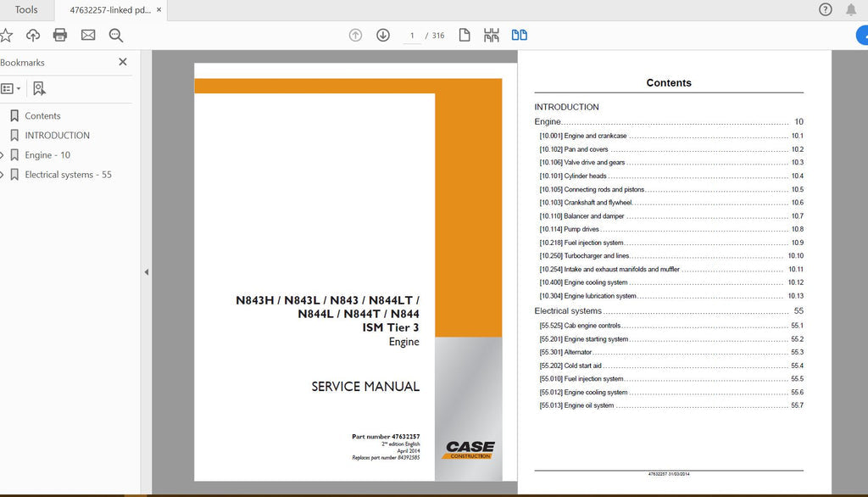868x497 pixels.
Task: Open [10.110] Balancer and damper link
Action: pos(671,216)
